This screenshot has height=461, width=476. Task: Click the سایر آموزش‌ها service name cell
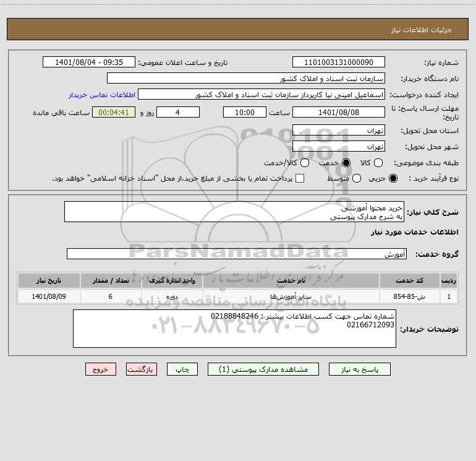291,296
